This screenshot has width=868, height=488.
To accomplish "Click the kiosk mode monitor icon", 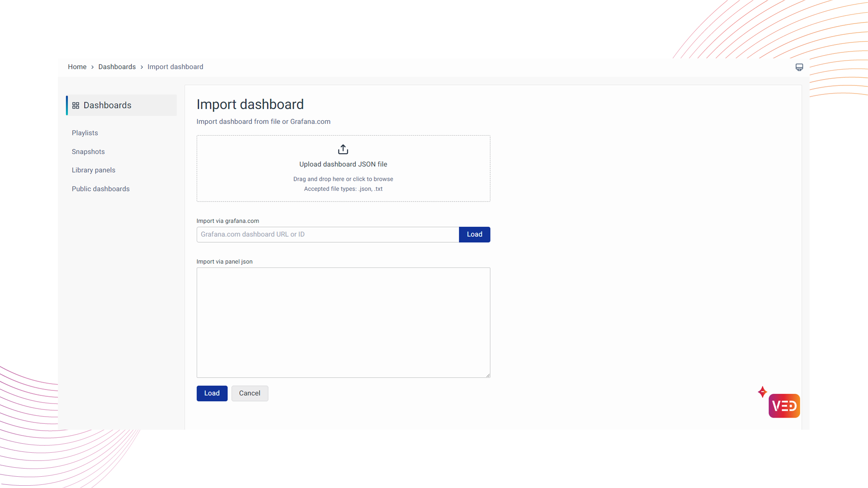I will coord(799,67).
